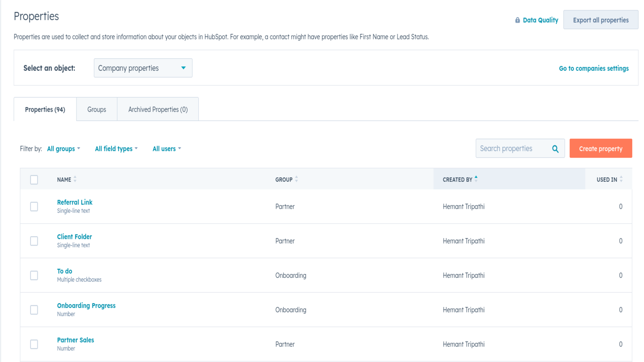Select the checkbox for Onboarding Progress
This screenshot has width=644, height=362.
click(x=34, y=310)
